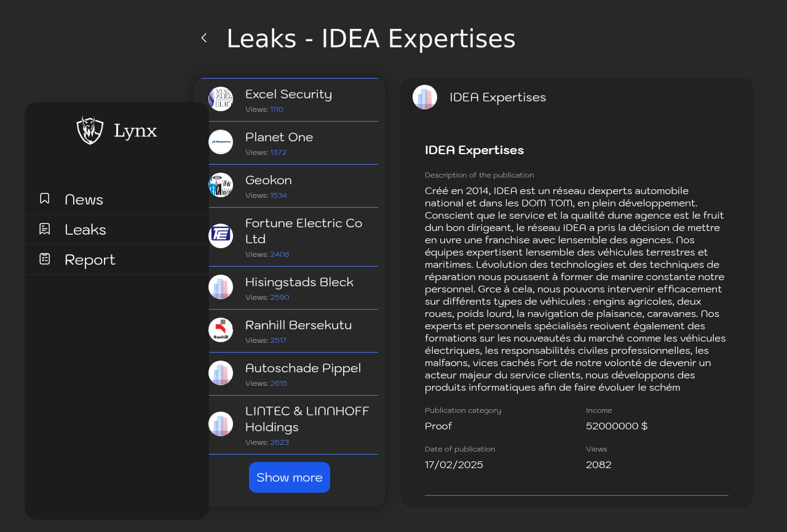Click the News bookmark icon

45,198
